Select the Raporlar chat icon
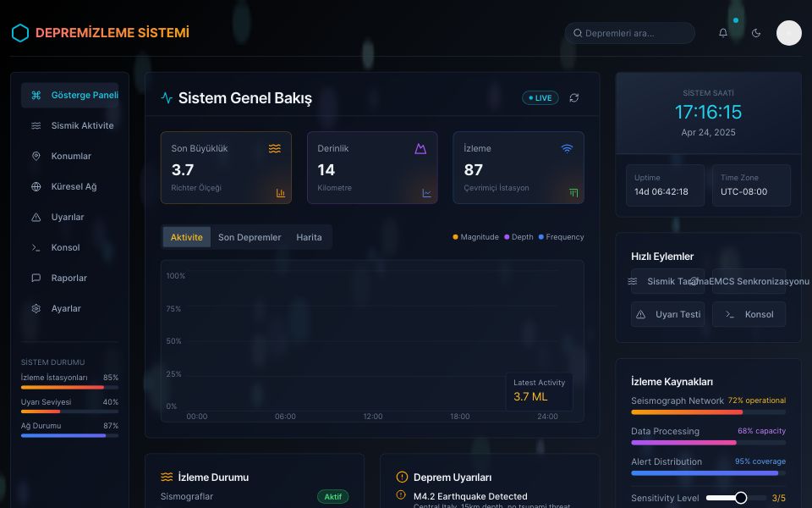The width and height of the screenshot is (812, 508). 36,278
